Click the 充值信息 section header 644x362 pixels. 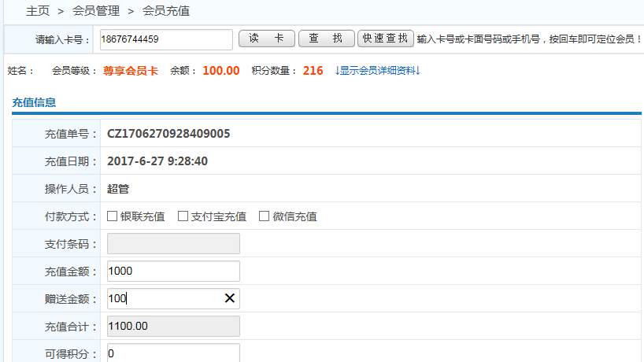click(x=34, y=102)
